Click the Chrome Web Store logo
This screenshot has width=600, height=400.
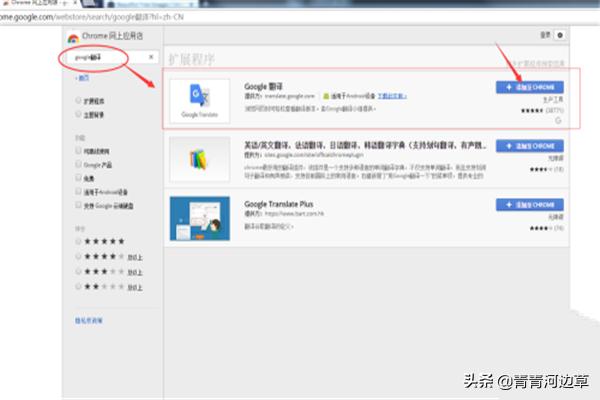[x=73, y=38]
